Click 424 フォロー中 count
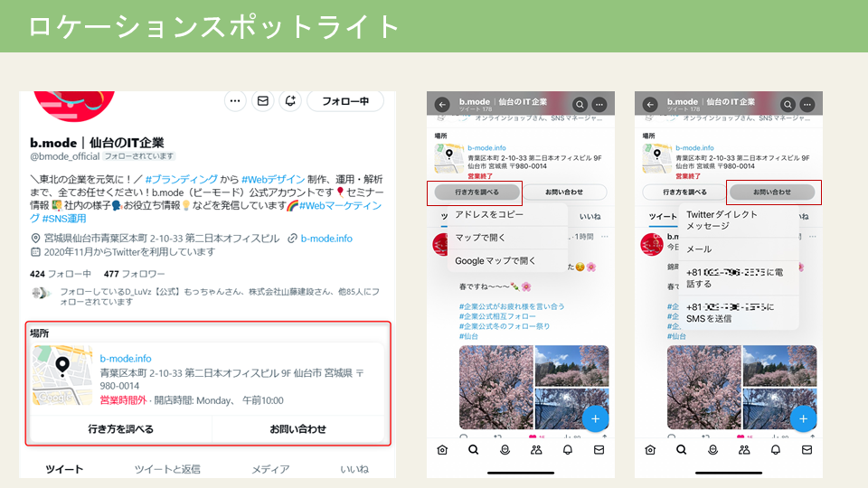 click(61, 274)
